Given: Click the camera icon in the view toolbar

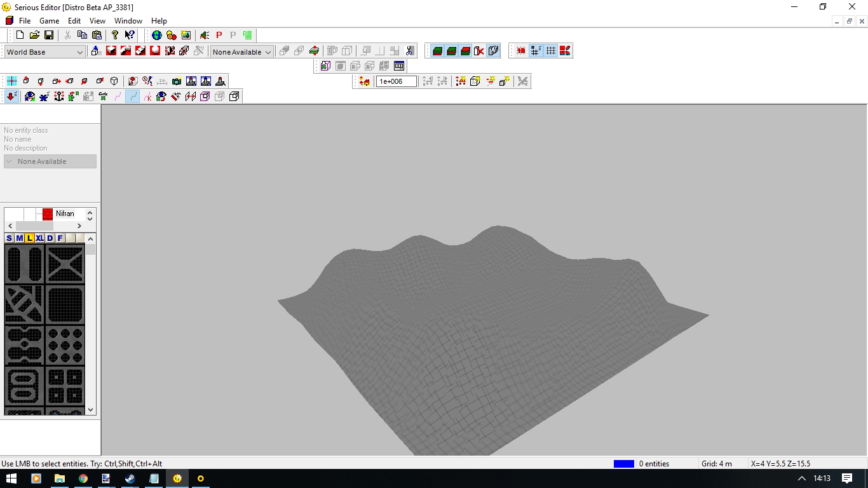Looking at the screenshot, I should click(x=177, y=81).
